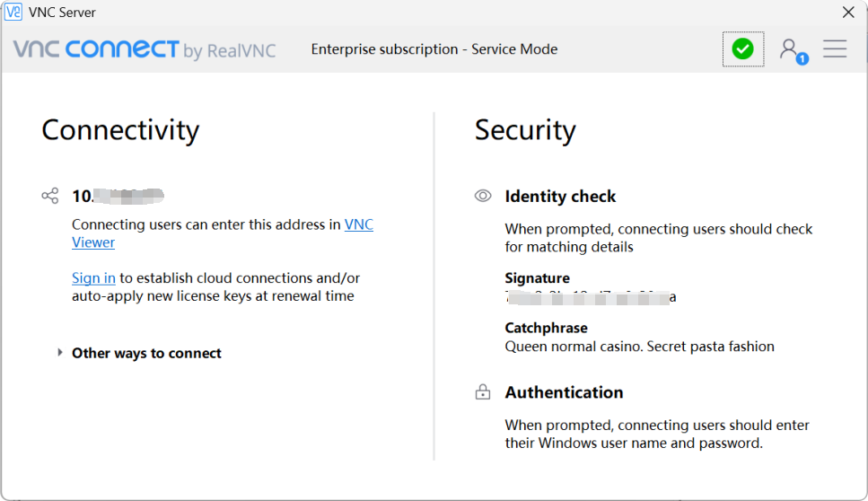The height and width of the screenshot is (501, 868).
Task: Click the Security heading
Action: pyautogui.click(x=525, y=130)
